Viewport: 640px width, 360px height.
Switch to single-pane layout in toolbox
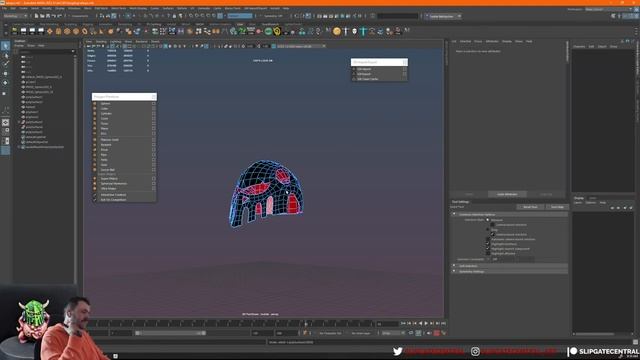coord(5,122)
